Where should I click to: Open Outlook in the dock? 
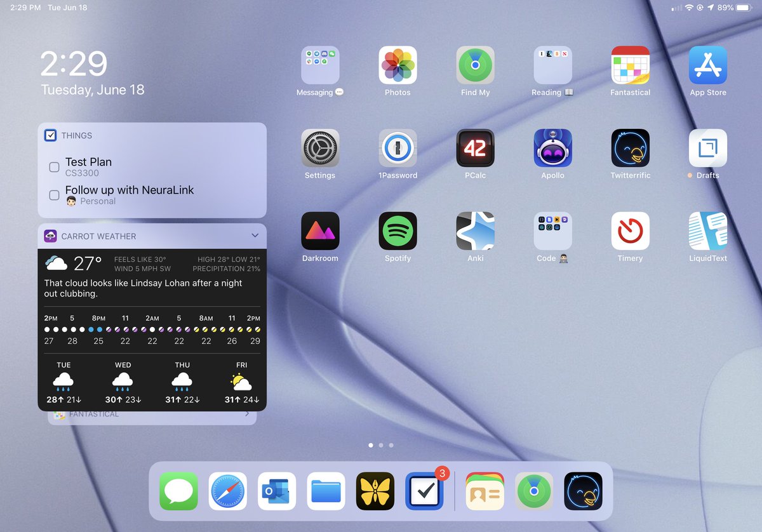[277, 491]
